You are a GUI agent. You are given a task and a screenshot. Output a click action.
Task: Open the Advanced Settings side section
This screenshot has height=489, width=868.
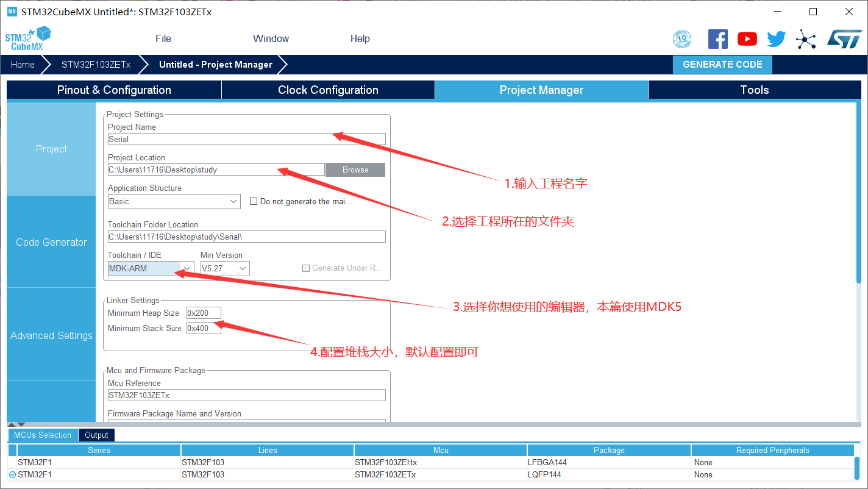coord(51,335)
